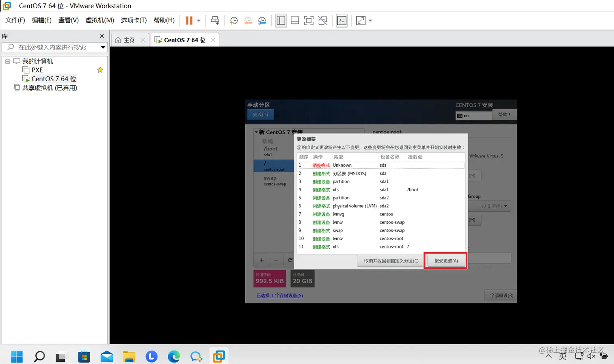Toggle the thumbnail bar view
Image resolution: width=614 pixels, height=364 pixels.
[x=295, y=20]
